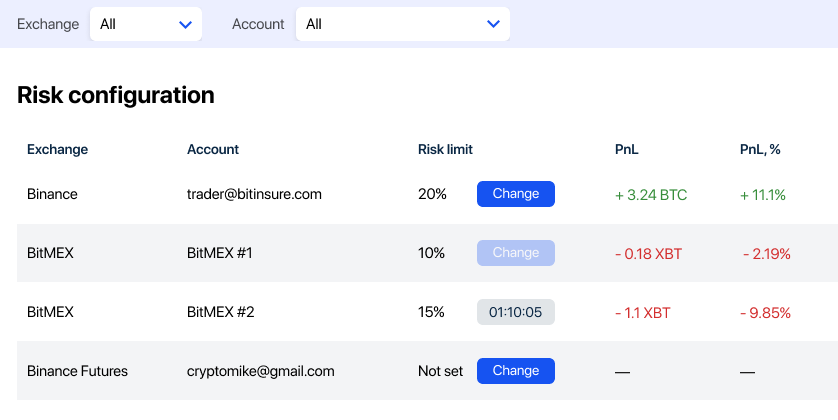Open the Account filter dropdown
Image resolution: width=838 pixels, height=420 pixels.
(402, 24)
